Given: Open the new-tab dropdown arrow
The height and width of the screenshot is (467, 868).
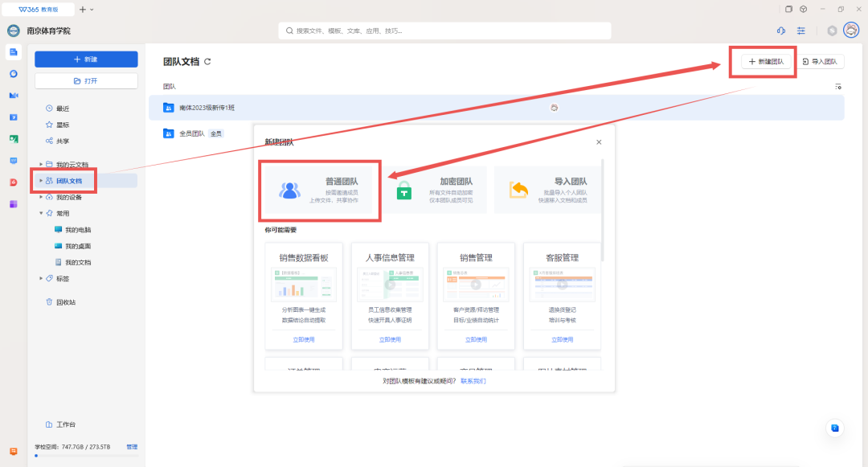Looking at the screenshot, I should point(92,10).
